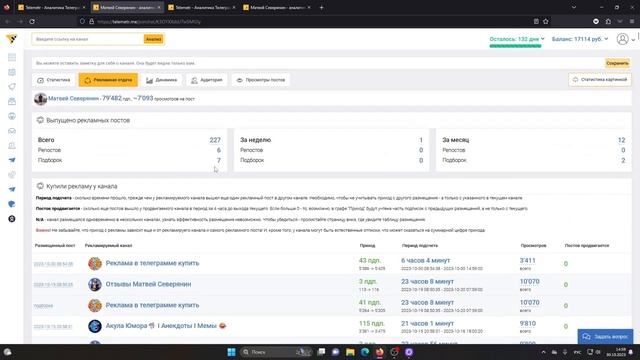Screen dimensions: 640x360
Task: Open the browser hamburger menu
Action: [x=632, y=21]
